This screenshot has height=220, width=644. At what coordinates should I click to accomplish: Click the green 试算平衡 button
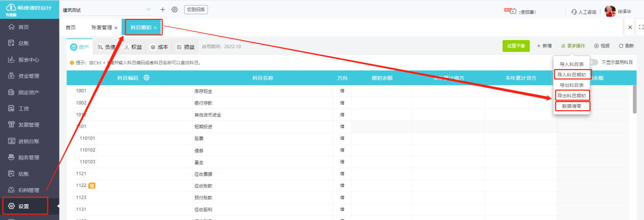pyautogui.click(x=516, y=46)
